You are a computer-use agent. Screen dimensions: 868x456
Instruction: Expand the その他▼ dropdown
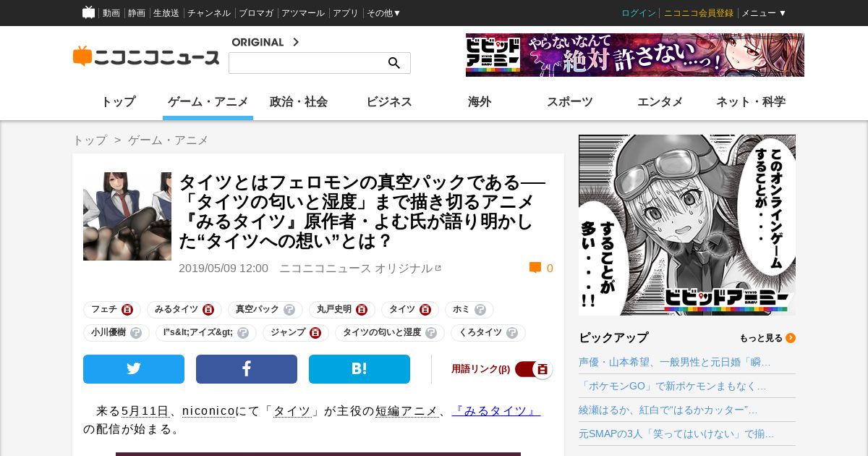383,13
